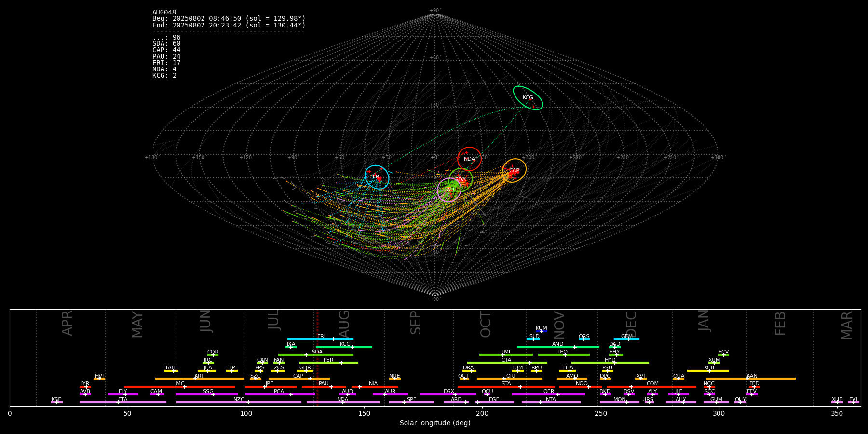Click the NTA shower bar in timeline
868x434 pixels.
tap(551, 402)
